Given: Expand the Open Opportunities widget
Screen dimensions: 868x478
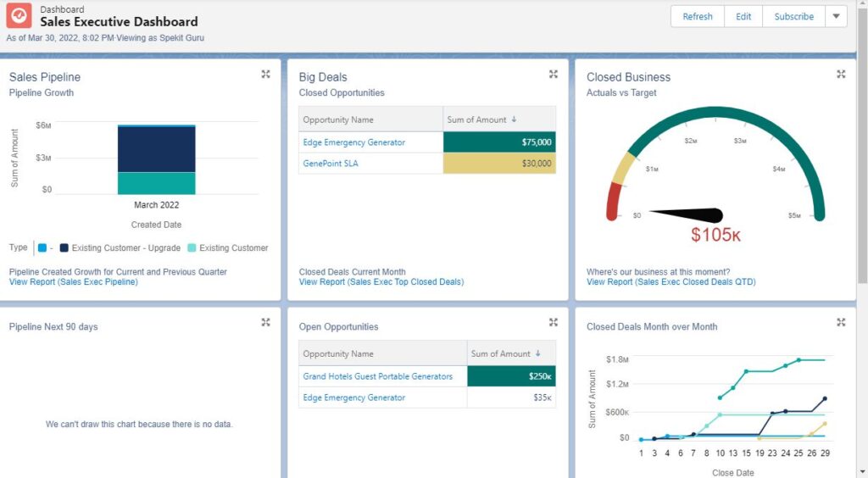Looking at the screenshot, I should (x=553, y=322).
